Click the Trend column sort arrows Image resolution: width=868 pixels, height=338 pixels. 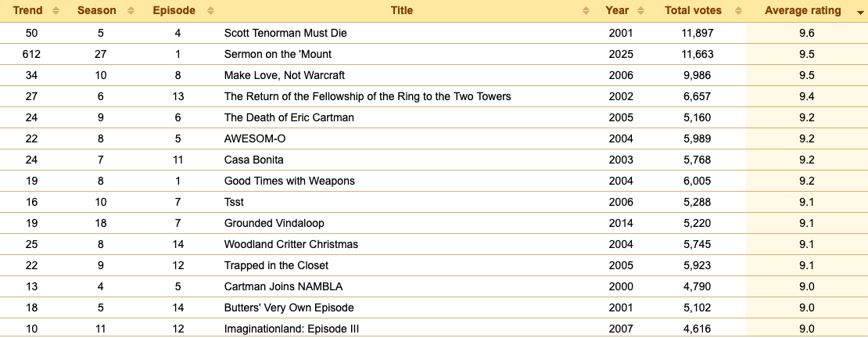tap(56, 11)
